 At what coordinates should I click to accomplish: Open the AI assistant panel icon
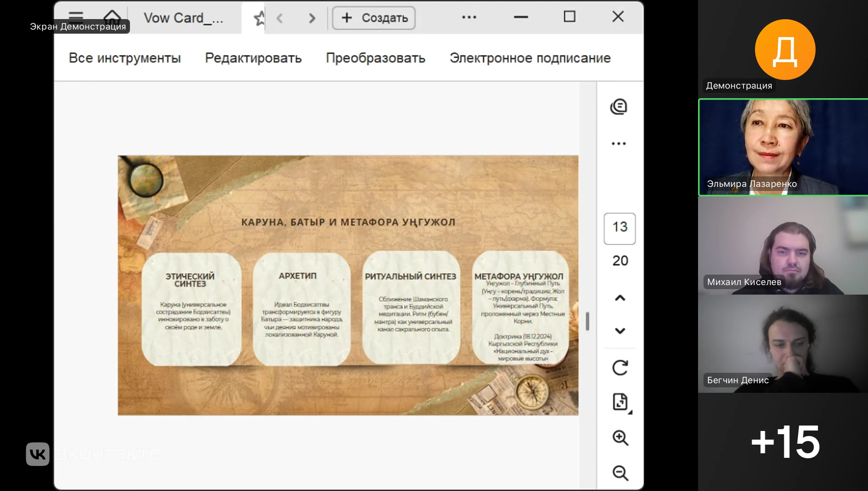[619, 107]
